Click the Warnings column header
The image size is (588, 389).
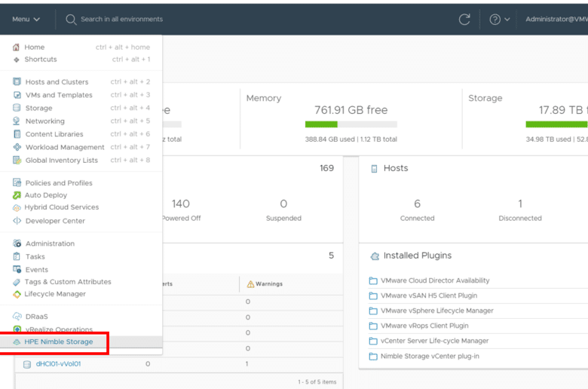(269, 284)
